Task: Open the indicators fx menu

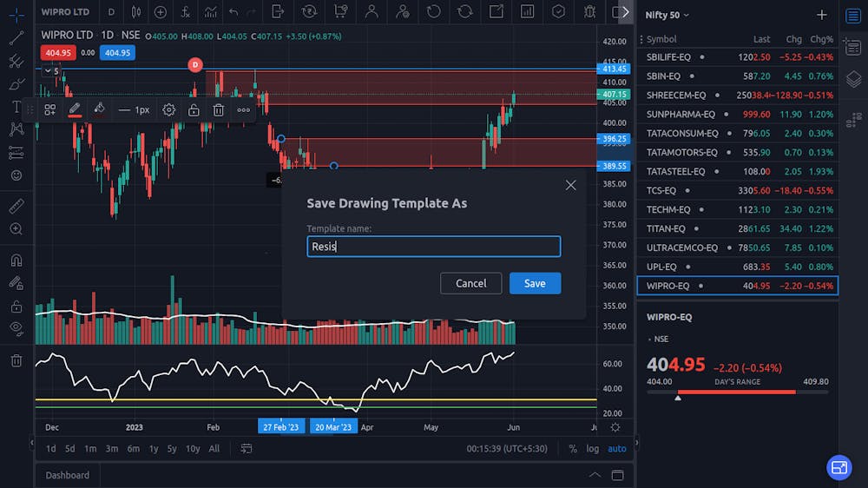Action: pyautogui.click(x=186, y=11)
